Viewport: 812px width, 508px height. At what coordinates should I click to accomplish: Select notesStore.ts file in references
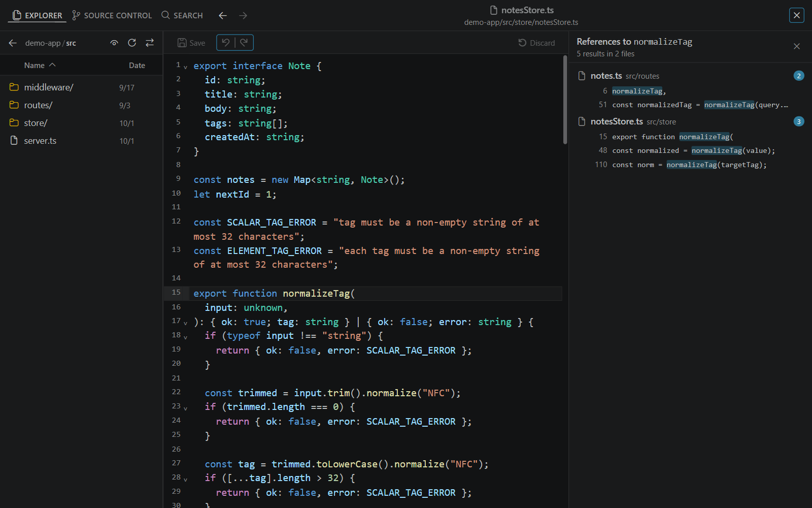tap(690, 121)
